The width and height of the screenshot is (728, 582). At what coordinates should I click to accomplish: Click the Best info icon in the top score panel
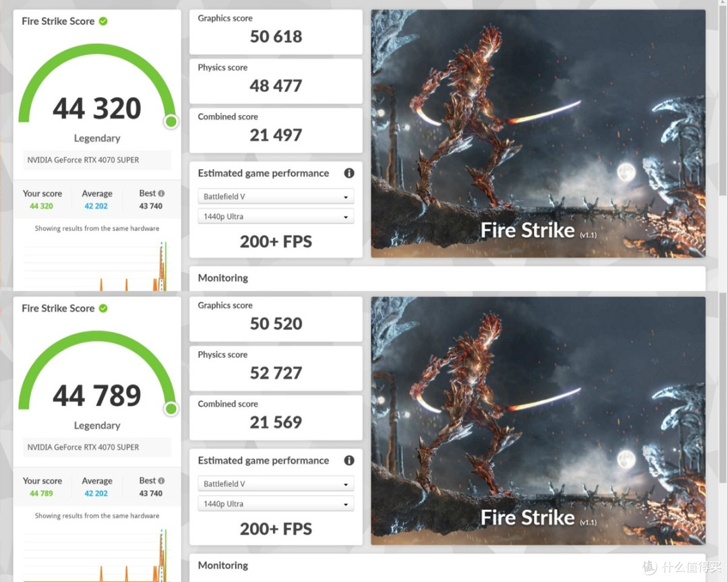click(161, 193)
